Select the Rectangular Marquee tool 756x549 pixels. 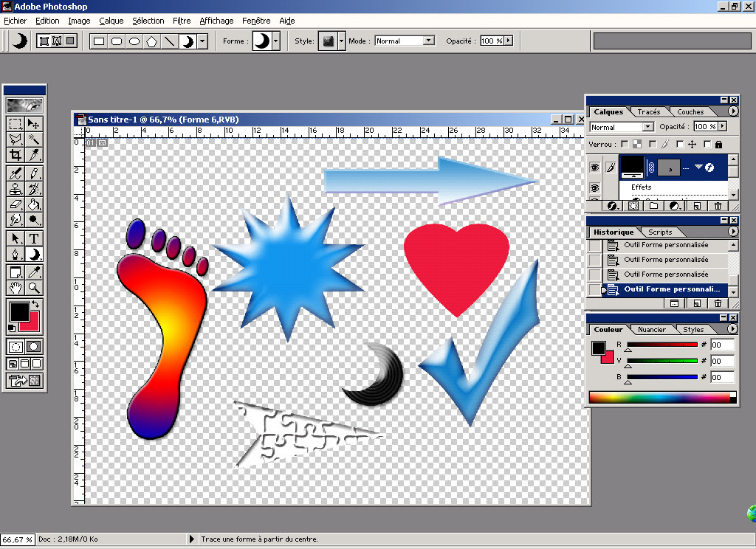click(16, 124)
